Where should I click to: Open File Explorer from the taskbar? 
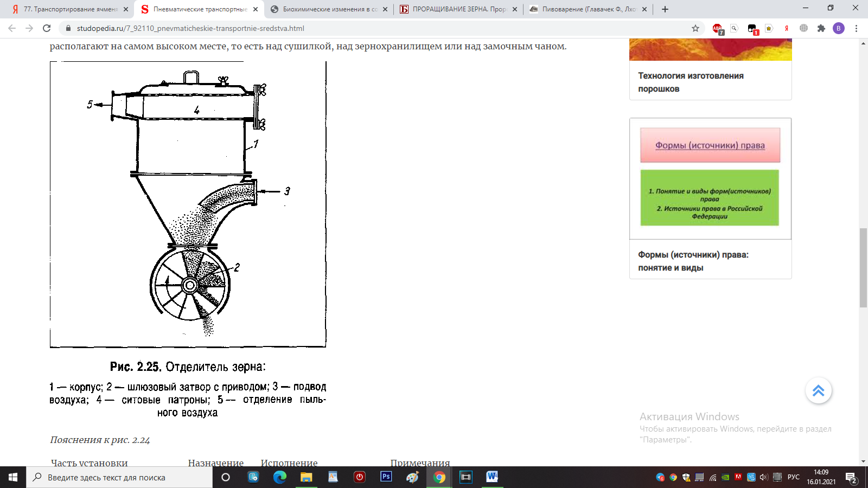coord(306,477)
